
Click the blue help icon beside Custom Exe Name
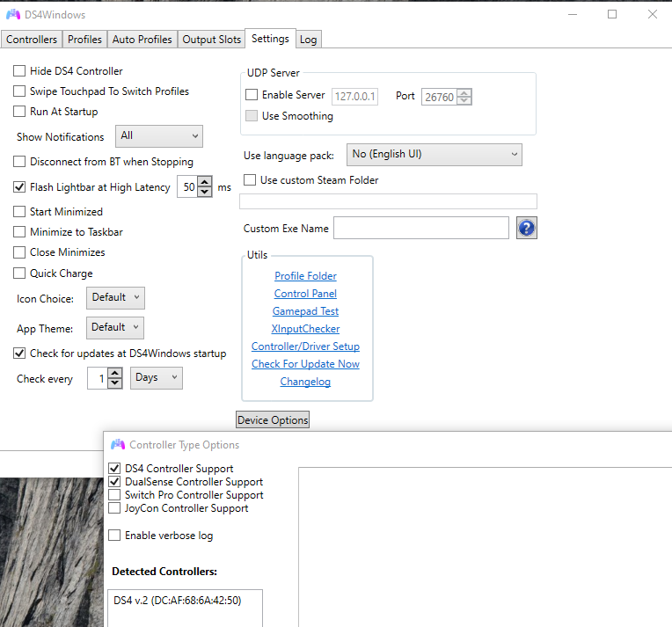526,228
